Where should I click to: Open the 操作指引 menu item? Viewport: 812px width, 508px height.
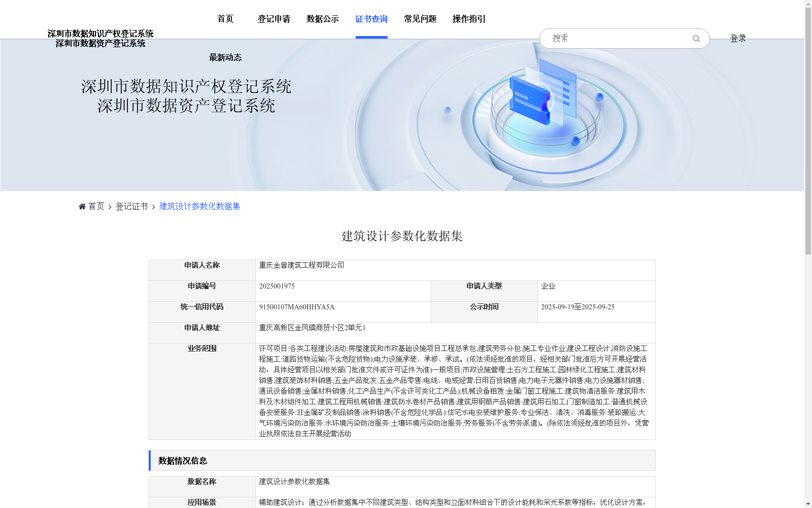(469, 19)
